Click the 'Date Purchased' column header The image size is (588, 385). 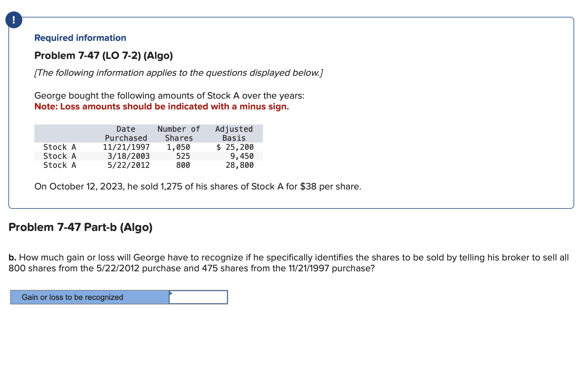pyautogui.click(x=126, y=134)
